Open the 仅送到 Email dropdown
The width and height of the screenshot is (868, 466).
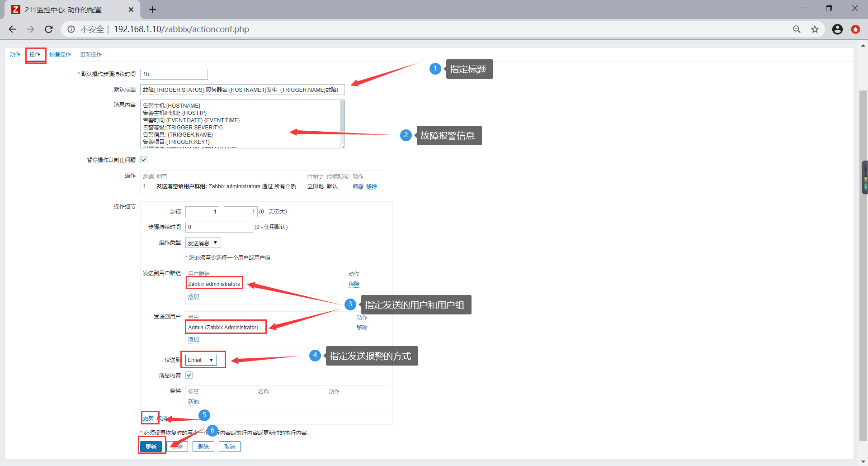pos(201,360)
